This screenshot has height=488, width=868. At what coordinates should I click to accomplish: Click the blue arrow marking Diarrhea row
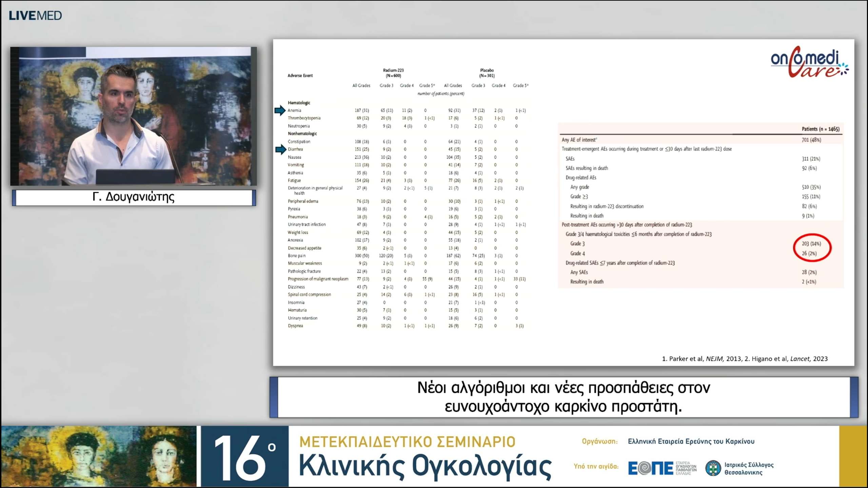[281, 149]
